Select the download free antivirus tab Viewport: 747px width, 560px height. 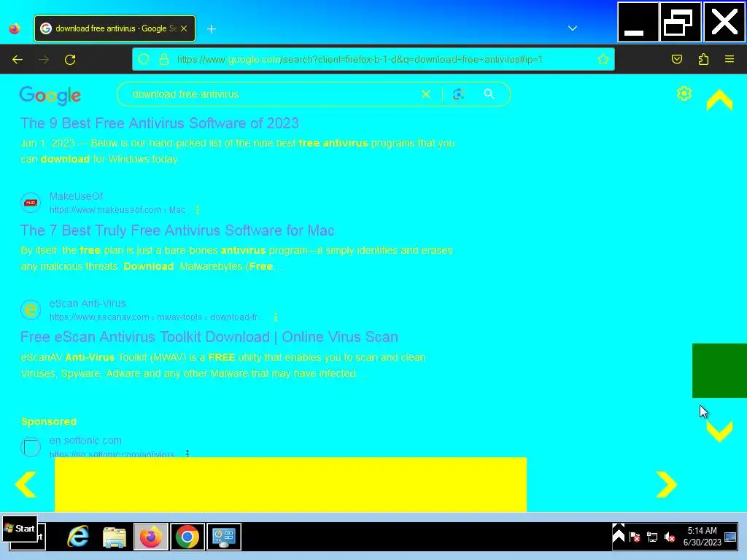115,28
